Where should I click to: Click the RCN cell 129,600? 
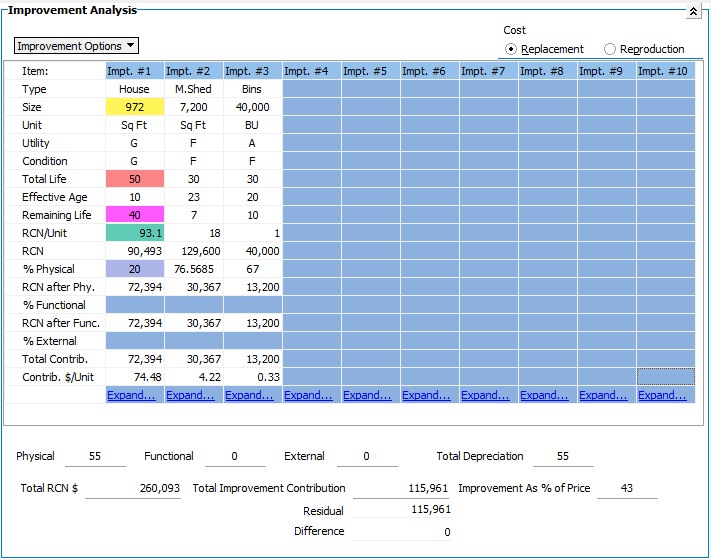pos(194,251)
